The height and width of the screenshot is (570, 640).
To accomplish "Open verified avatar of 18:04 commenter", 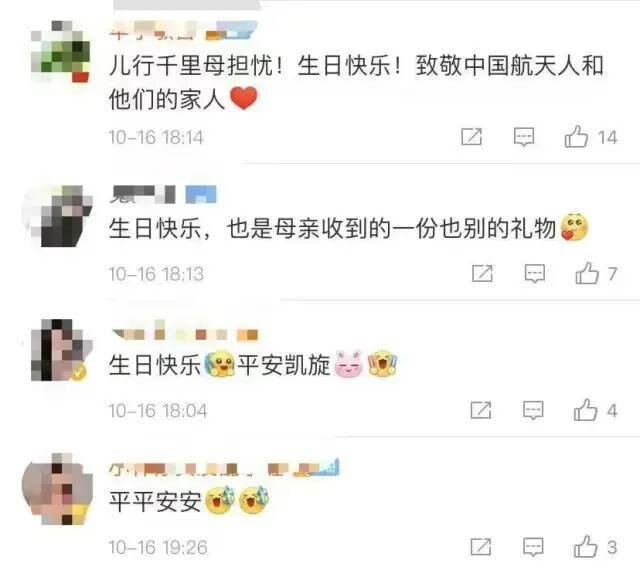I will click(61, 350).
